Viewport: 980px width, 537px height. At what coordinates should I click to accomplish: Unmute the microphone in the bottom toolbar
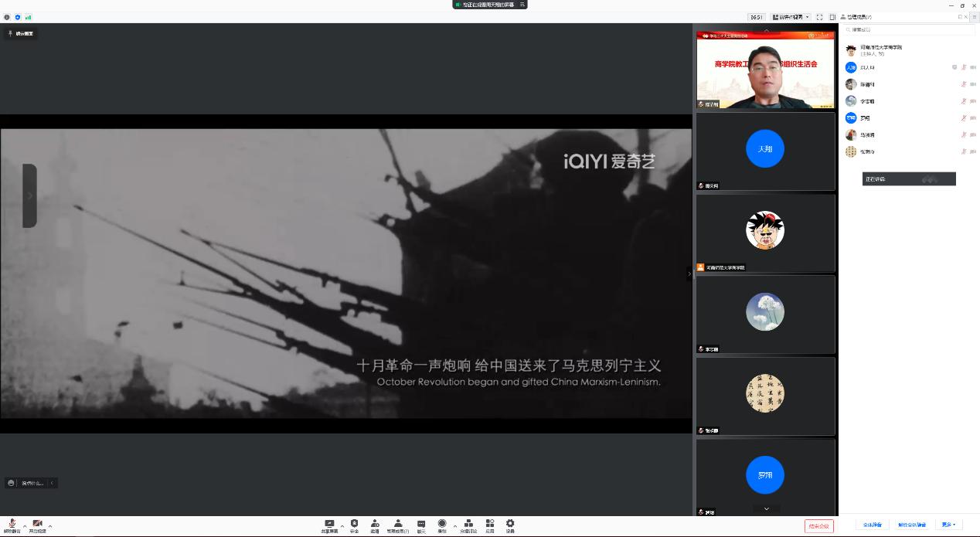click(x=12, y=525)
